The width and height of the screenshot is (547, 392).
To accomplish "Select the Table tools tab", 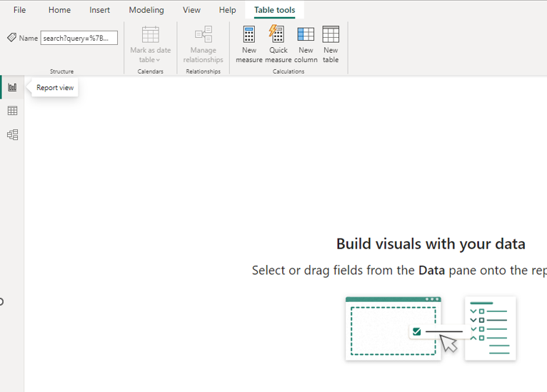I will (x=274, y=10).
